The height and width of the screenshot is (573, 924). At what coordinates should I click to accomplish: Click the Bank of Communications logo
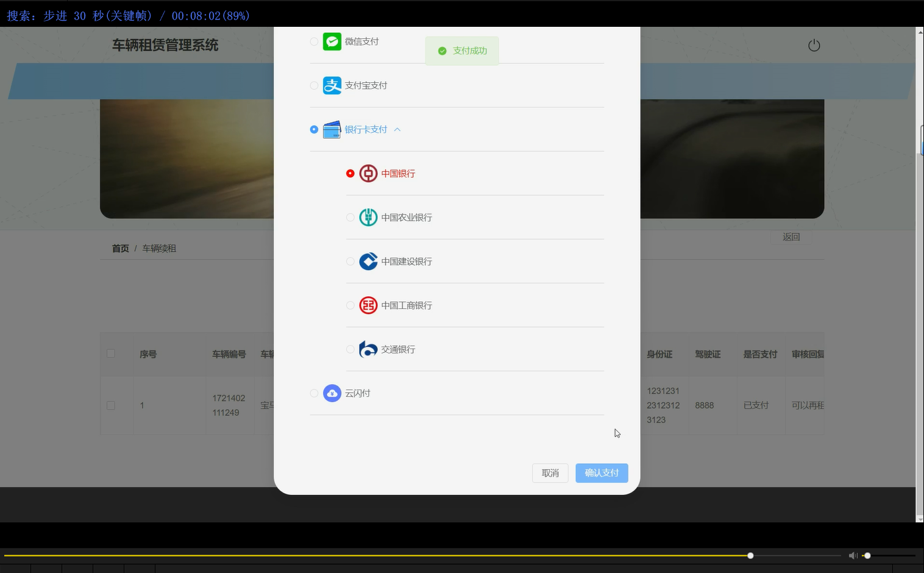[x=368, y=349]
